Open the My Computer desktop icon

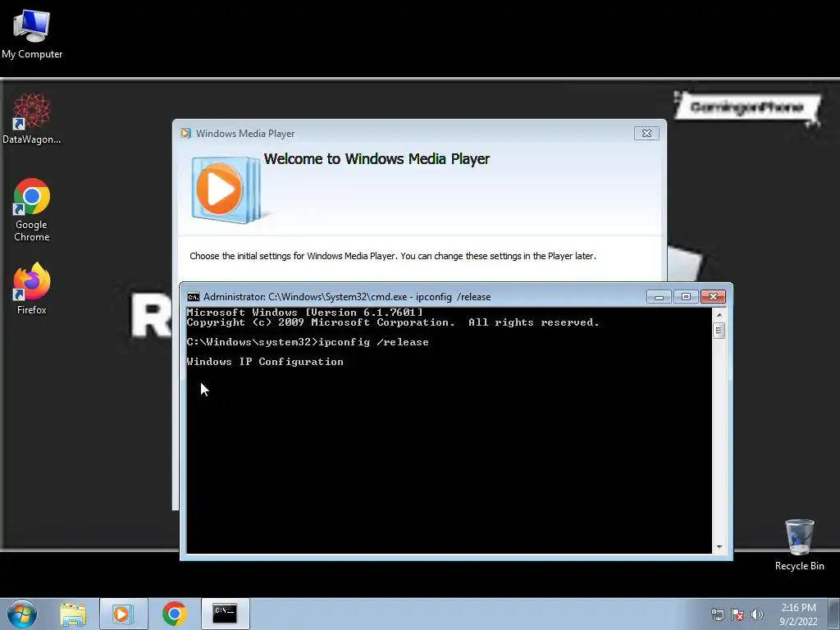click(x=32, y=34)
